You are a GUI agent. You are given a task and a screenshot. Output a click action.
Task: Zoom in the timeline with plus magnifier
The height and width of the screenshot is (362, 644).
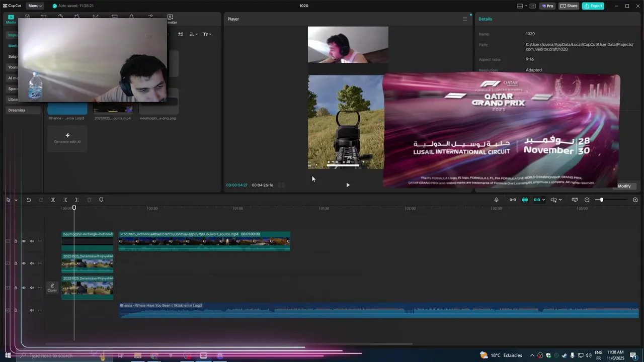pyautogui.click(x=635, y=200)
